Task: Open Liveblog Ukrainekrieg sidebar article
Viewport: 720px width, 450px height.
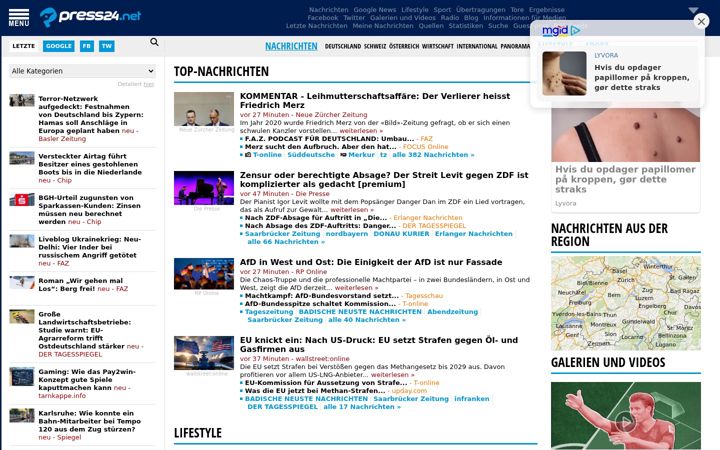Action: [x=90, y=247]
